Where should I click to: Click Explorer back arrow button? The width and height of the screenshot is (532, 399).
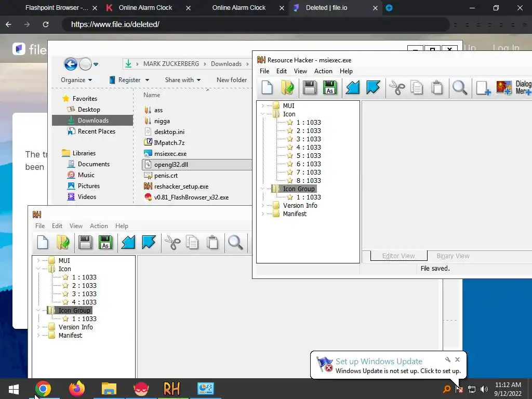pos(71,64)
